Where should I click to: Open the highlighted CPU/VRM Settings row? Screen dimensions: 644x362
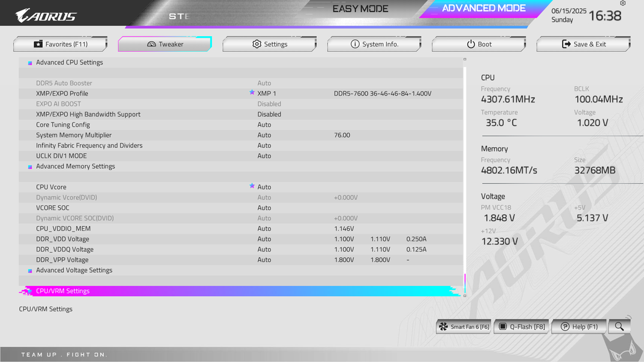tap(241, 291)
